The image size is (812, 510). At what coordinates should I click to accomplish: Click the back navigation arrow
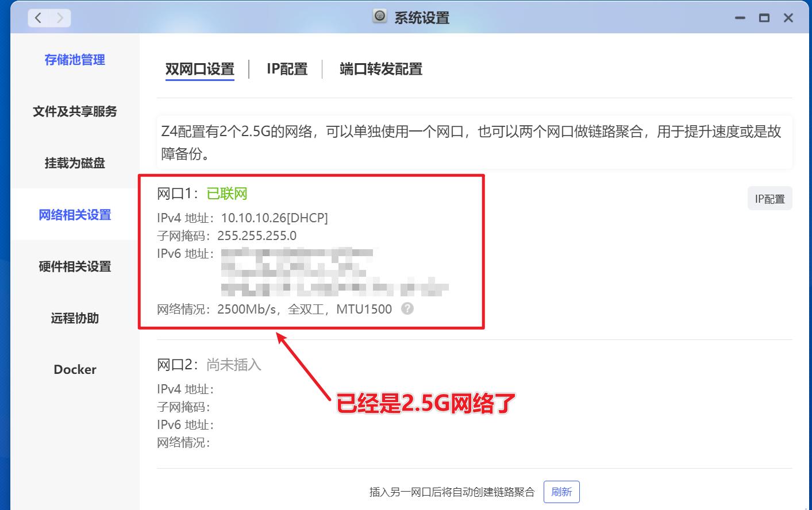(38, 18)
